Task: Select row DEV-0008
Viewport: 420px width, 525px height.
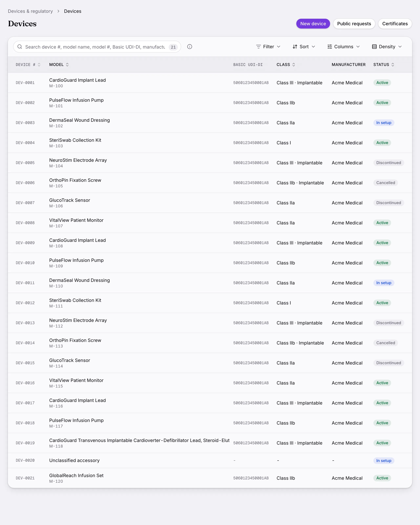Action: pos(210,223)
